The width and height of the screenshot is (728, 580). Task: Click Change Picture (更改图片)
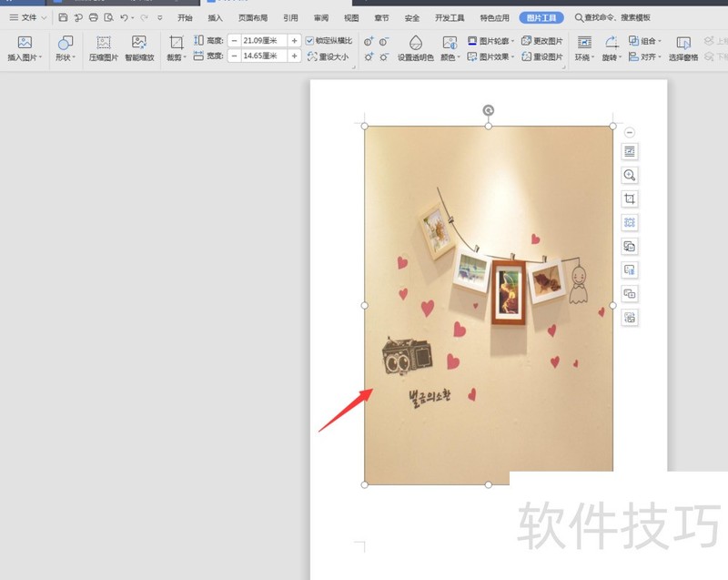click(x=541, y=41)
